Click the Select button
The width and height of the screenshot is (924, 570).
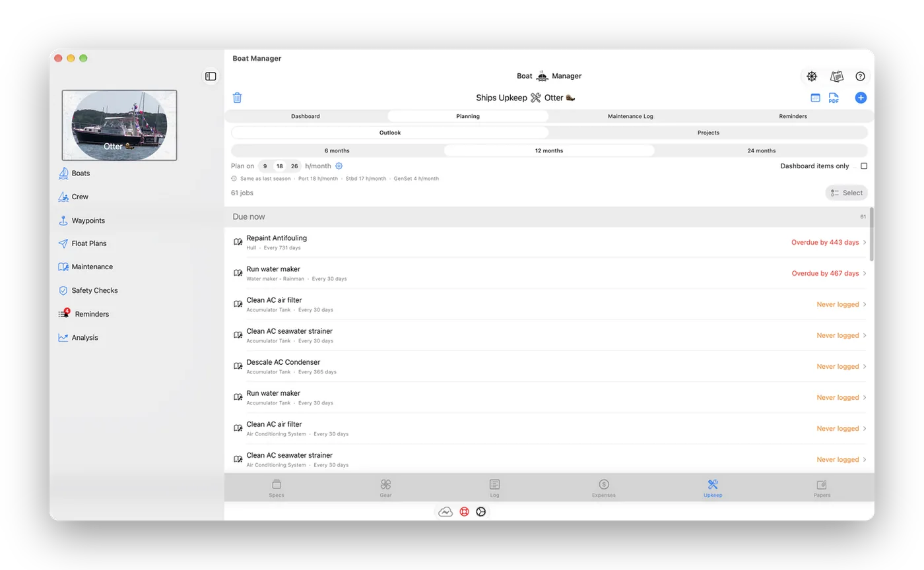click(x=846, y=193)
